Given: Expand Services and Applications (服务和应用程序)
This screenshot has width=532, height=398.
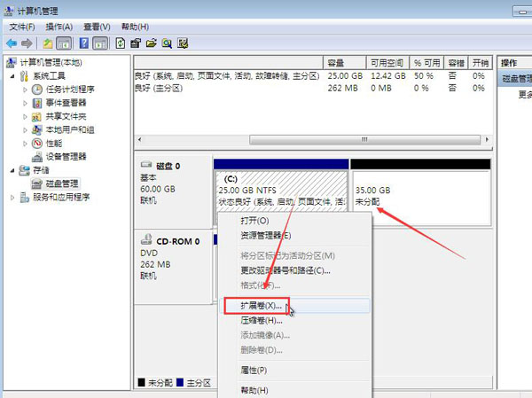Looking at the screenshot, I should 12,197.
